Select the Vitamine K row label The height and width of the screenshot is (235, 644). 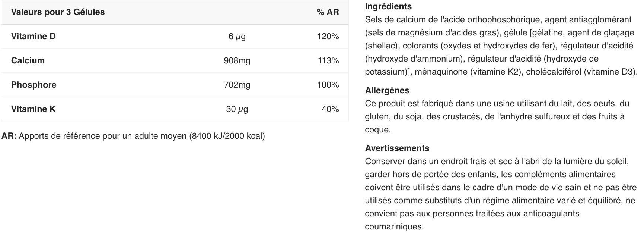[33, 109]
